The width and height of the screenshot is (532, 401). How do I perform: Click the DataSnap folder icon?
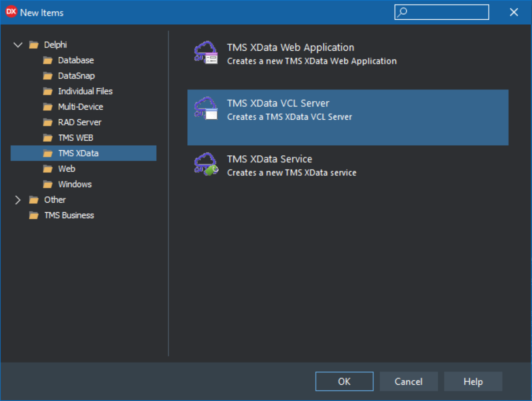tap(48, 76)
